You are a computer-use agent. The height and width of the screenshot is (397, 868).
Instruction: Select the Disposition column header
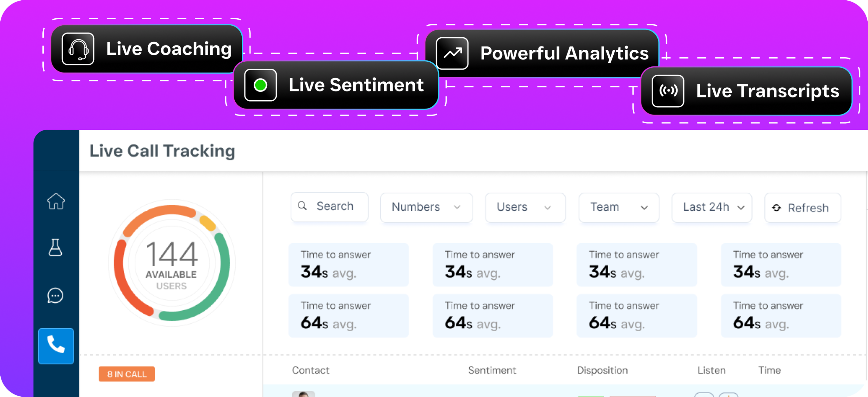point(603,370)
